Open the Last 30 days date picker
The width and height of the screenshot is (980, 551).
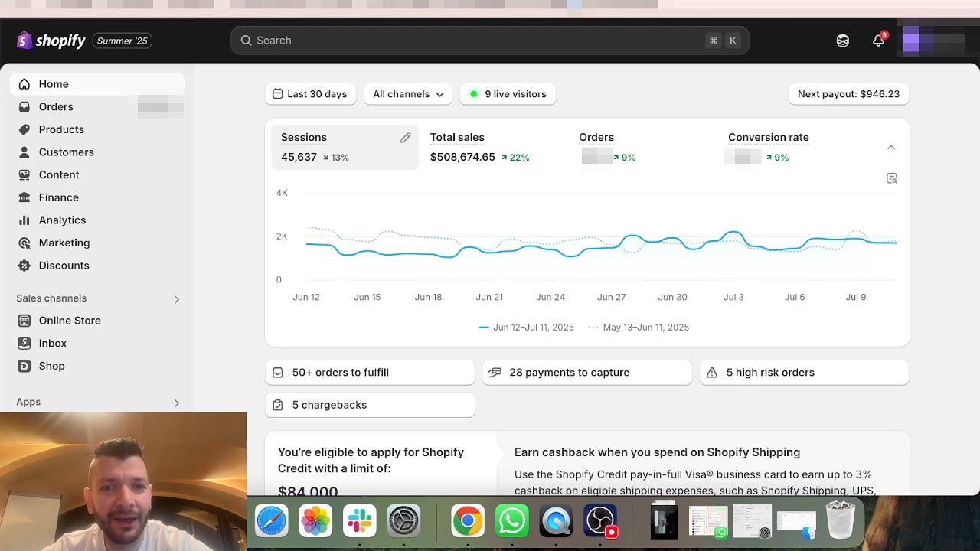click(x=310, y=94)
